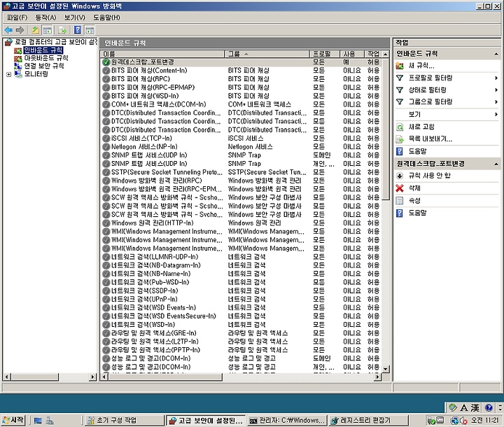Open the 동작(A) menu
504x427 pixels.
tap(45, 17)
